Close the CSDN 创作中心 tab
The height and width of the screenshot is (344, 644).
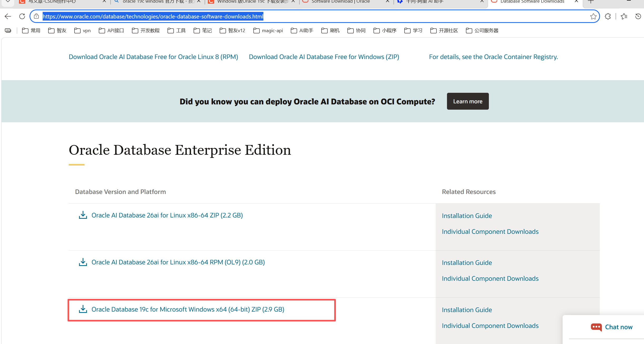(104, 1)
